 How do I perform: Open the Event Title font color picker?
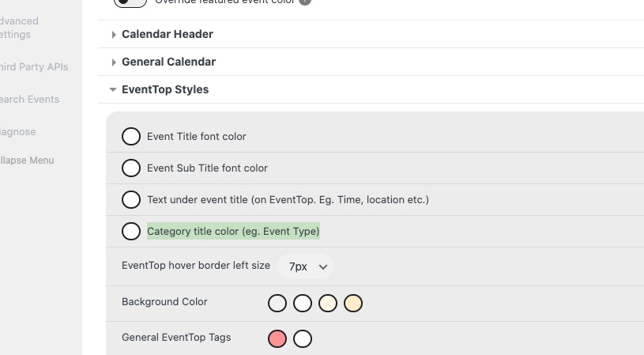point(131,137)
